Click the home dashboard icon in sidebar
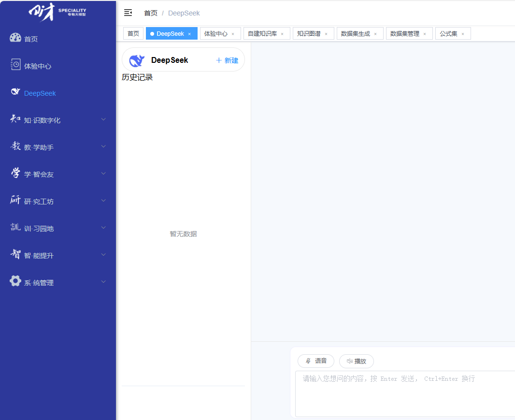The image size is (515, 420). tap(15, 38)
